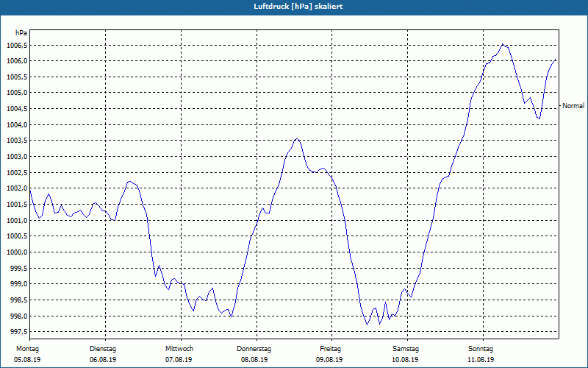Click the '998,0' axis value
This screenshot has height=368, width=588.
[x=18, y=316]
